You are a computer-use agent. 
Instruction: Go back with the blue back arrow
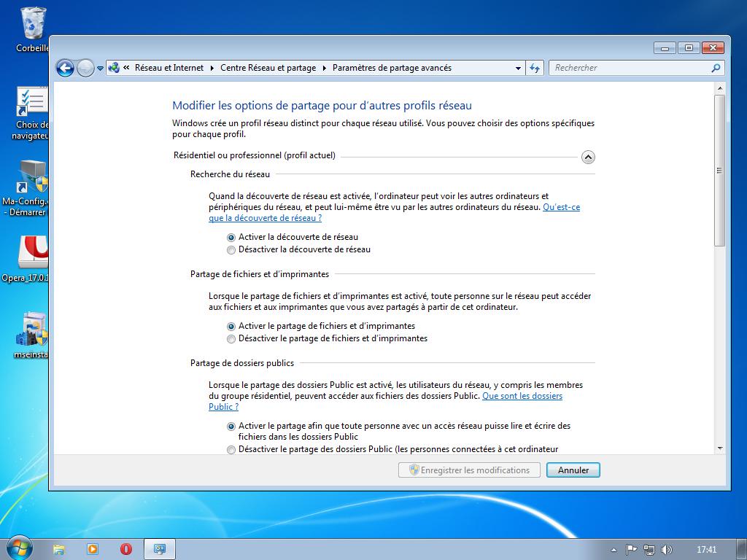click(x=65, y=68)
